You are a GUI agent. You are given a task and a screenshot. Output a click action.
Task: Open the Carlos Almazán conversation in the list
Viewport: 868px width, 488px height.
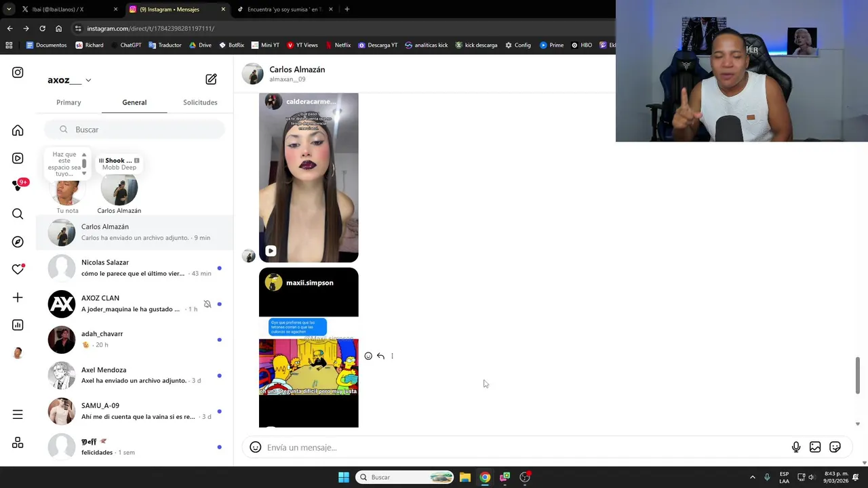pyautogui.click(x=134, y=232)
